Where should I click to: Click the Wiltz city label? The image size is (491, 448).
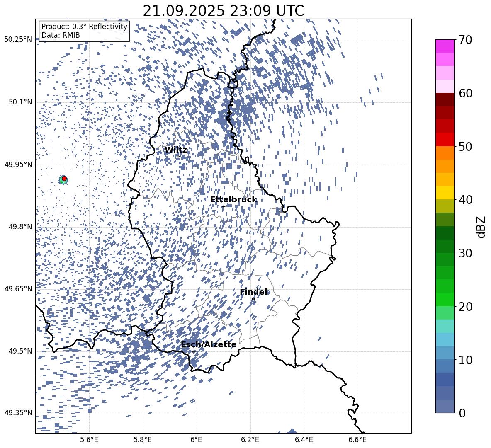pyautogui.click(x=176, y=150)
